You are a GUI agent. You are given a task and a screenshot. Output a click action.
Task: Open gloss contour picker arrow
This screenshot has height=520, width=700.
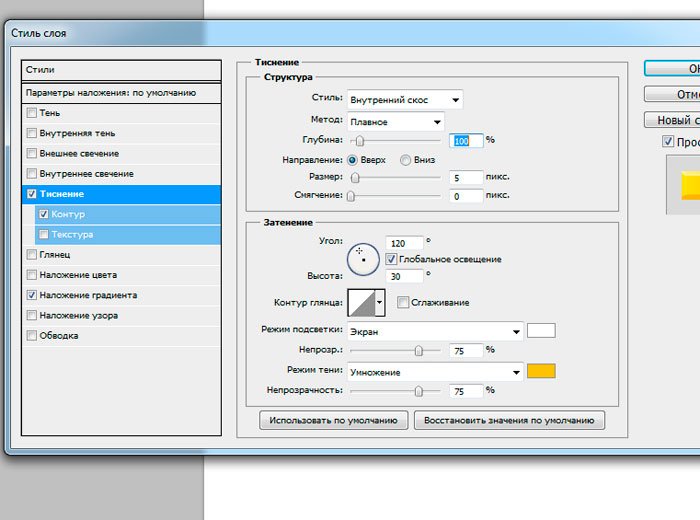coord(380,302)
